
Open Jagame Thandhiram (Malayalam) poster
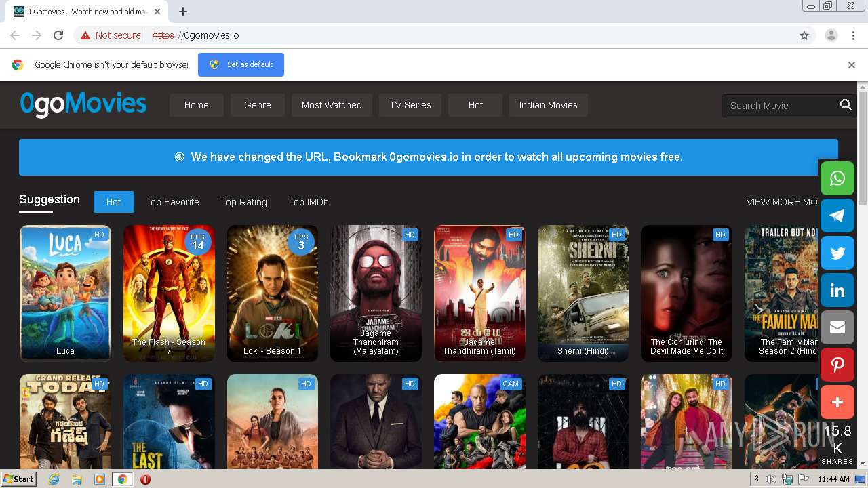376,293
